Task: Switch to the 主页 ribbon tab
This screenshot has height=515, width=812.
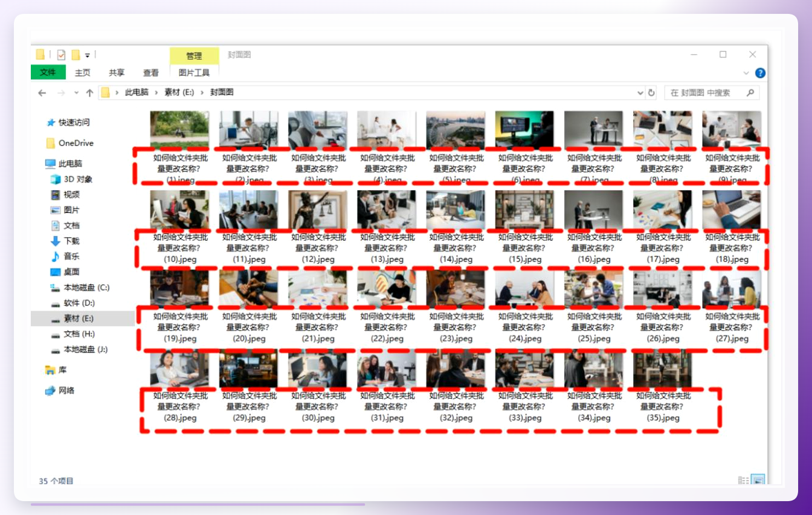Action: [82, 72]
